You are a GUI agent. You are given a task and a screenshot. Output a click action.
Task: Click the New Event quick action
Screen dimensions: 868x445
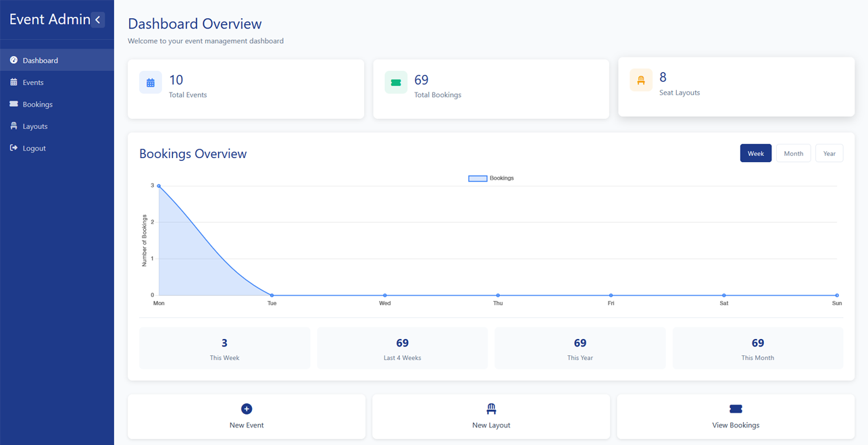click(247, 417)
